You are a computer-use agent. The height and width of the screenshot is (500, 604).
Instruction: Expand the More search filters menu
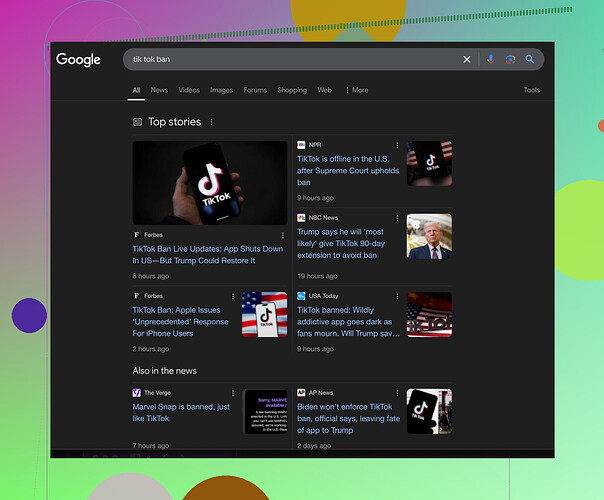(357, 90)
